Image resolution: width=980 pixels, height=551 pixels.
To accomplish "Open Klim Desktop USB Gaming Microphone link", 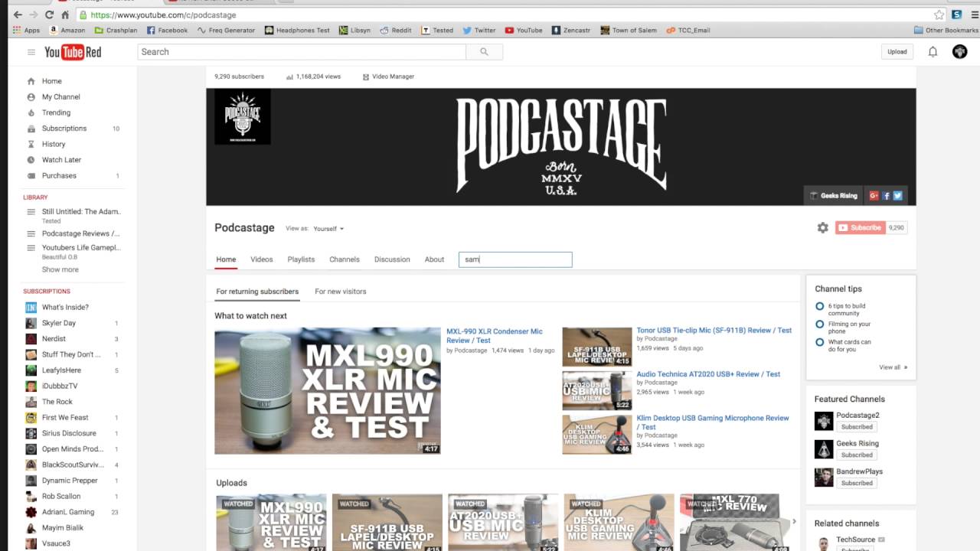I will pos(713,422).
